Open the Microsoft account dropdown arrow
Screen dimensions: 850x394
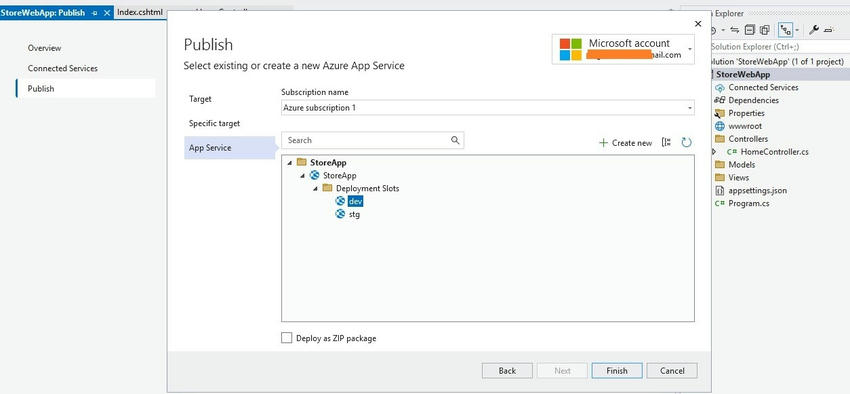(690, 49)
